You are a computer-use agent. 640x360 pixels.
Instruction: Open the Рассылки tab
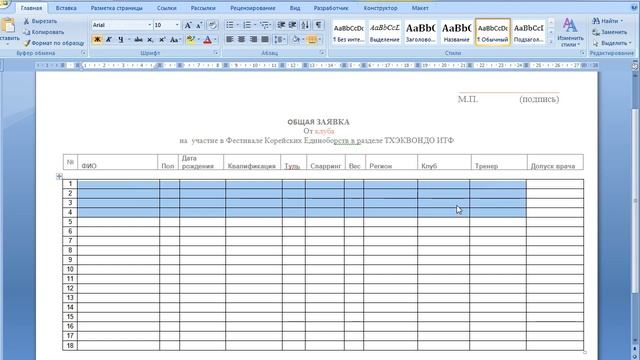coord(203,8)
